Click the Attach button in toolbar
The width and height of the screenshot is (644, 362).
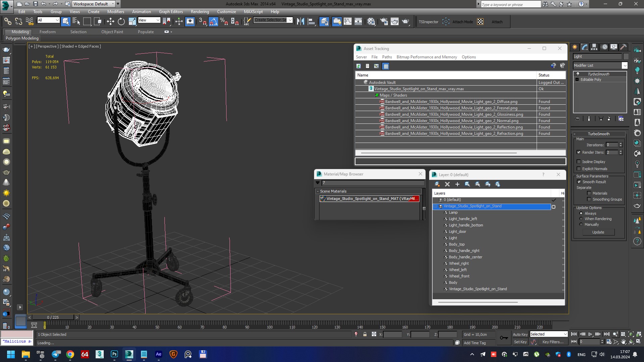tap(497, 22)
